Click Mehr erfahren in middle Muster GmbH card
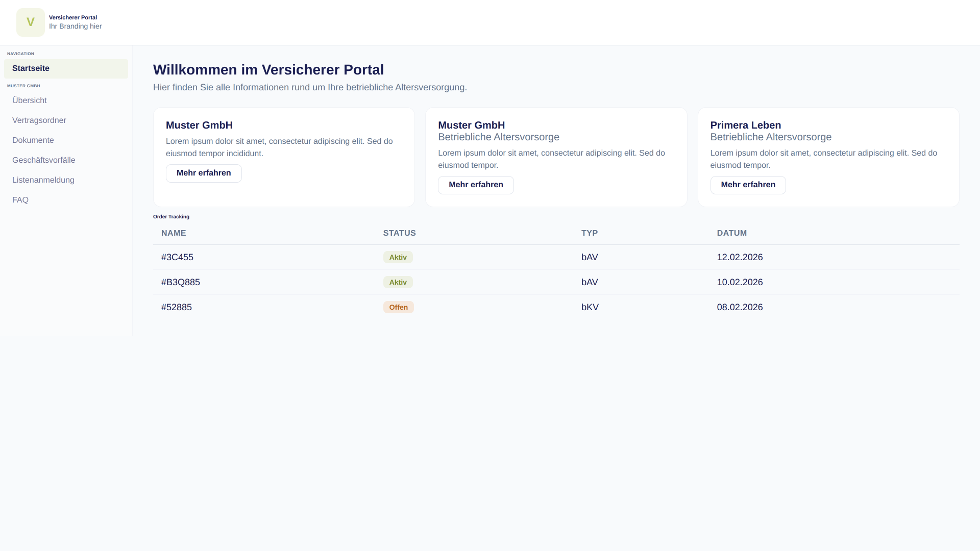Viewport: 980px width, 551px height. pyautogui.click(x=476, y=185)
